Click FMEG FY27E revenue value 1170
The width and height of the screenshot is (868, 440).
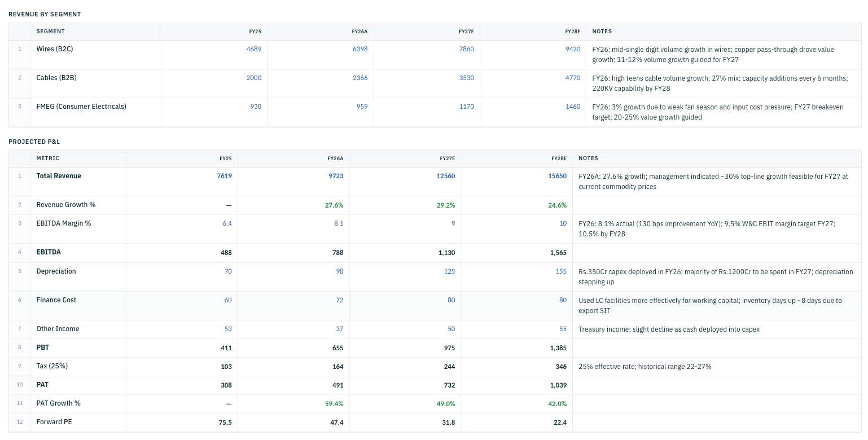point(467,107)
